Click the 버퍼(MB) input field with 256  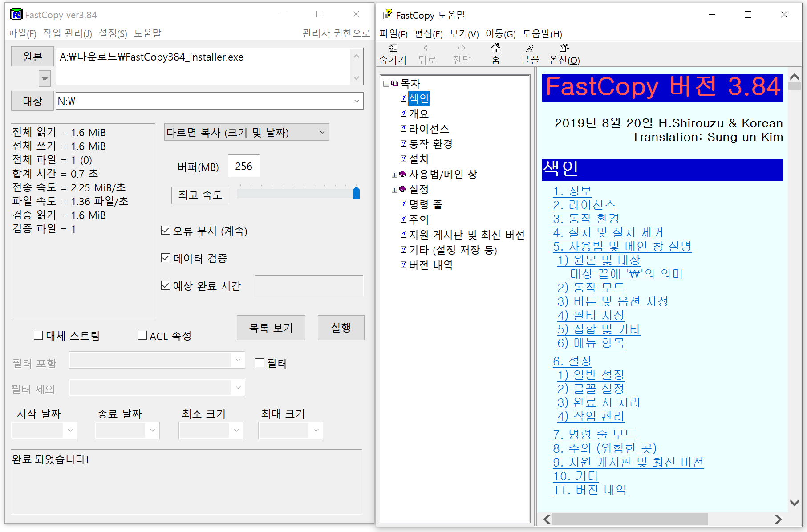point(243,166)
